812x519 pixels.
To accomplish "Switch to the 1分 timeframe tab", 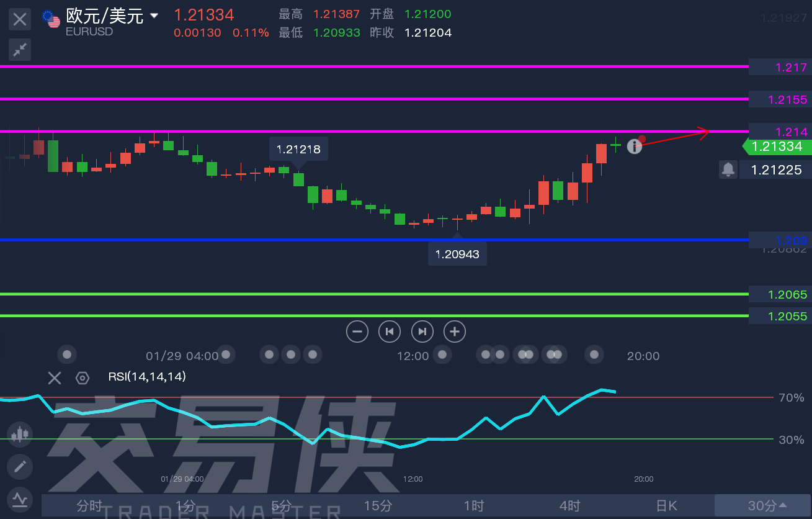I will point(185,505).
